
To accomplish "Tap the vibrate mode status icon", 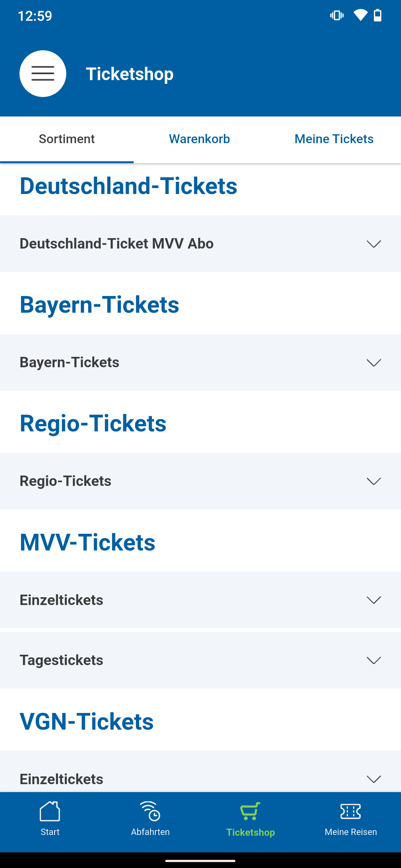I will tap(337, 15).
